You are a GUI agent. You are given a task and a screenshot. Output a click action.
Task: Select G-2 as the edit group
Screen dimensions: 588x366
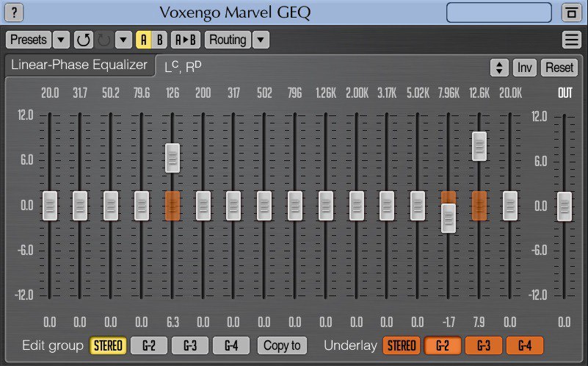(x=149, y=345)
